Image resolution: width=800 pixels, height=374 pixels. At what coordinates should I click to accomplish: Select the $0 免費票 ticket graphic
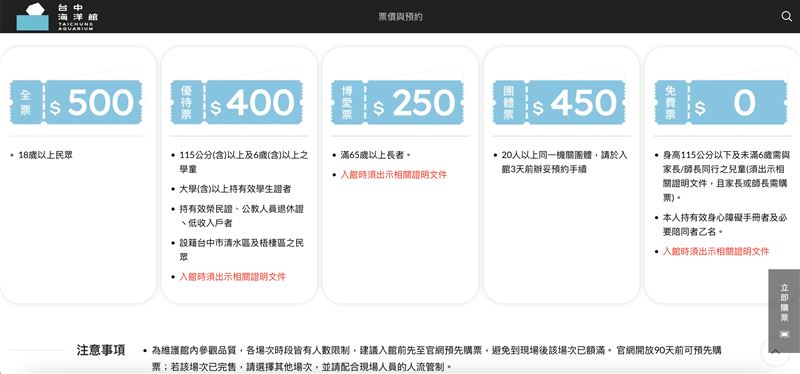[x=720, y=103]
